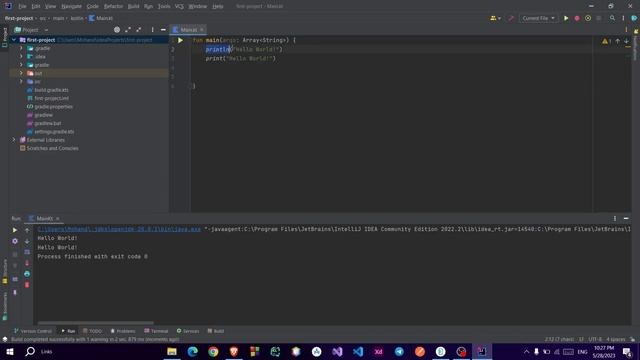Open the Terminal tool window
The width and height of the screenshot is (640, 360).
click(x=156, y=331)
